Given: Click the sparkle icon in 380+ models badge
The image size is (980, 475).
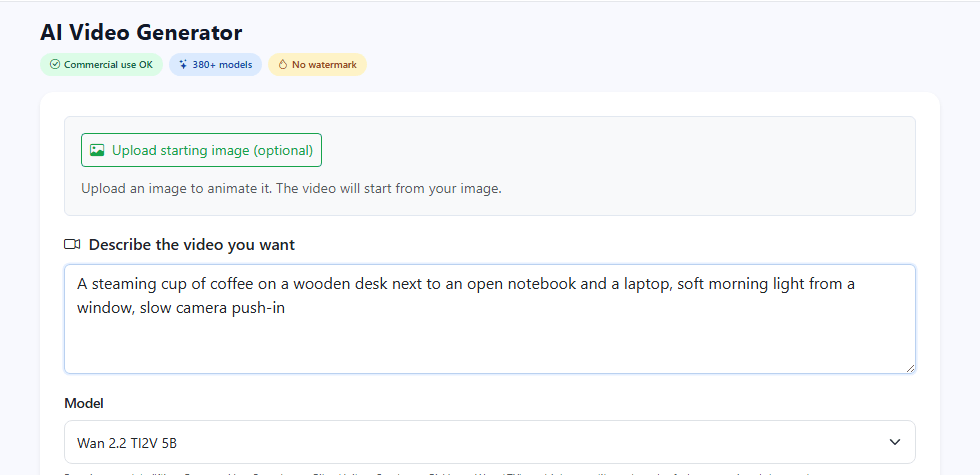Looking at the screenshot, I should point(183,64).
